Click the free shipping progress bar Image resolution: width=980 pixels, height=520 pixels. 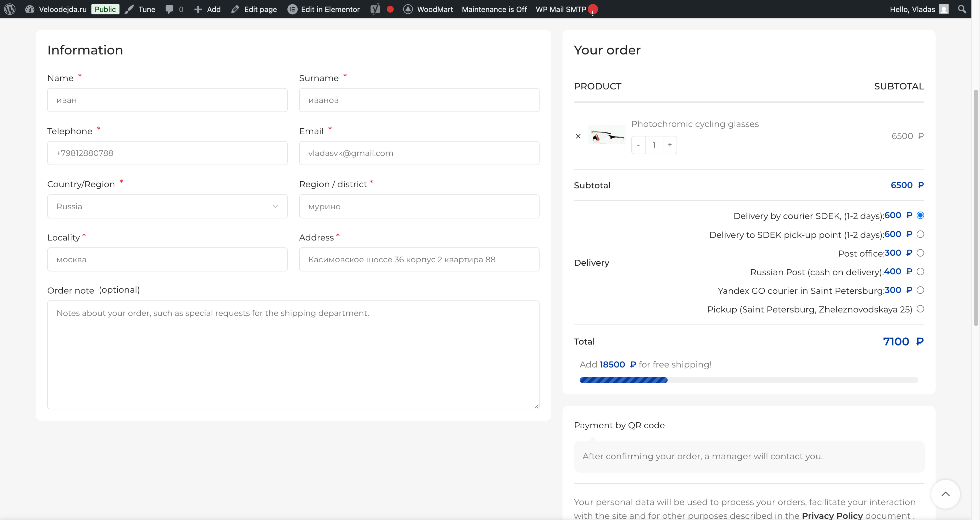click(749, 380)
